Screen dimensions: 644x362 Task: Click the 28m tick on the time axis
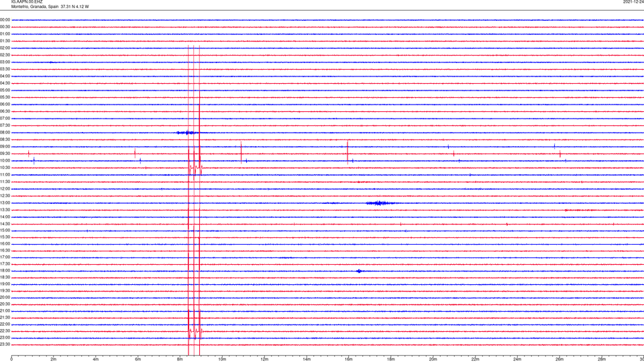[x=602, y=359]
